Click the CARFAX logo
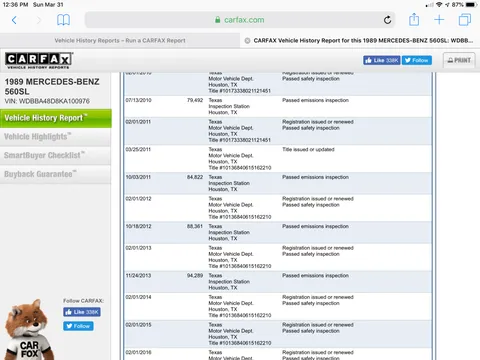This screenshot has height=360, width=480. [39, 60]
